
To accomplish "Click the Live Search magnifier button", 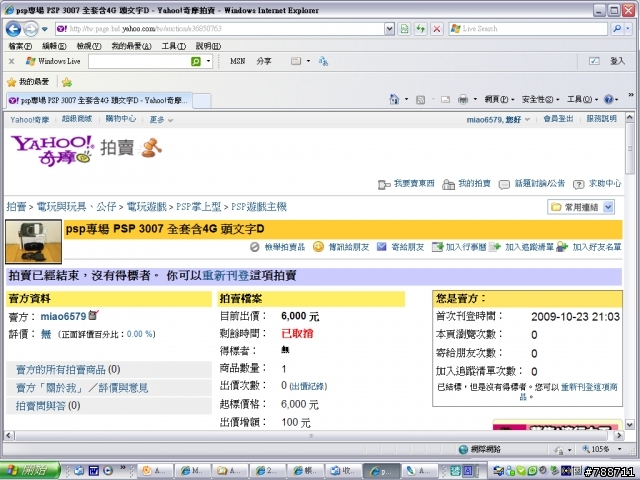I will click(617, 29).
